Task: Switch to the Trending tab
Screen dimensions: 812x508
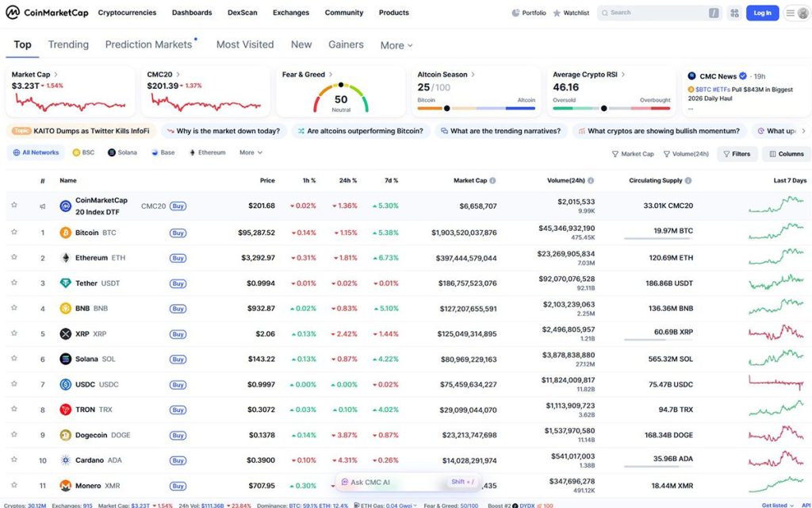Action: pos(68,44)
